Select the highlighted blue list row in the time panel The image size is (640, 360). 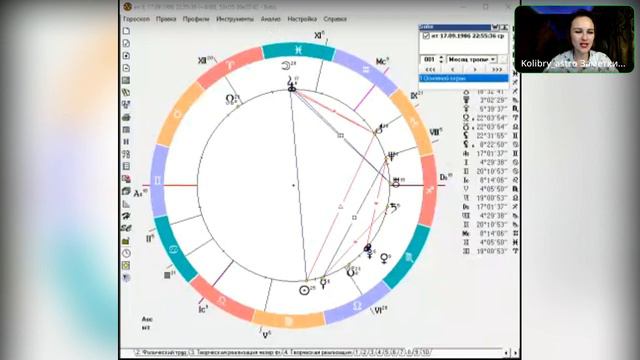pyautogui.click(x=464, y=78)
